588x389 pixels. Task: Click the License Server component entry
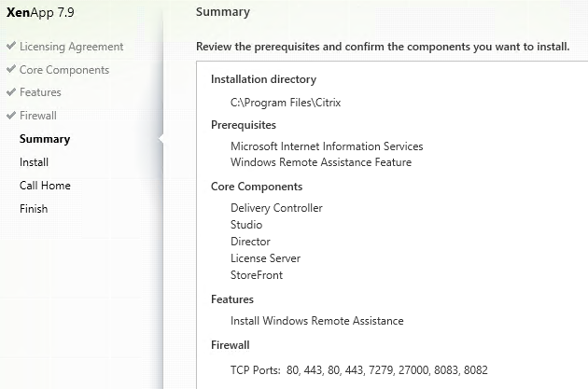pos(265,258)
